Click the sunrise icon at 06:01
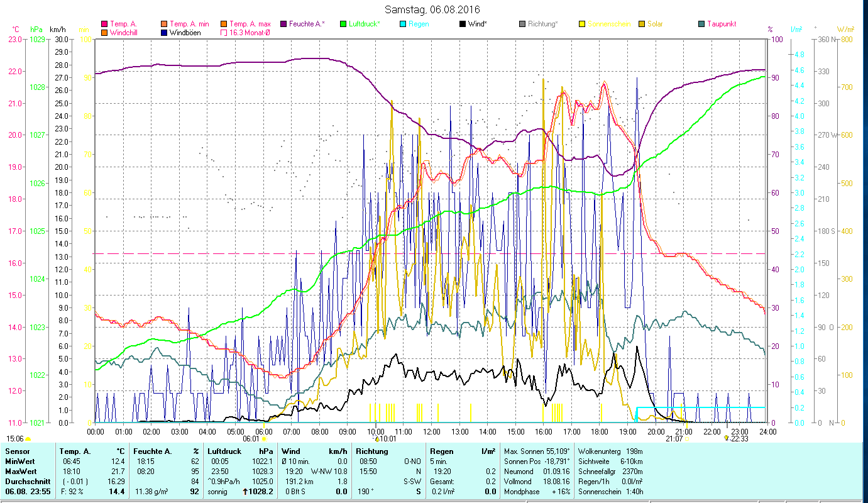The height and width of the screenshot is (503, 868). click(265, 439)
